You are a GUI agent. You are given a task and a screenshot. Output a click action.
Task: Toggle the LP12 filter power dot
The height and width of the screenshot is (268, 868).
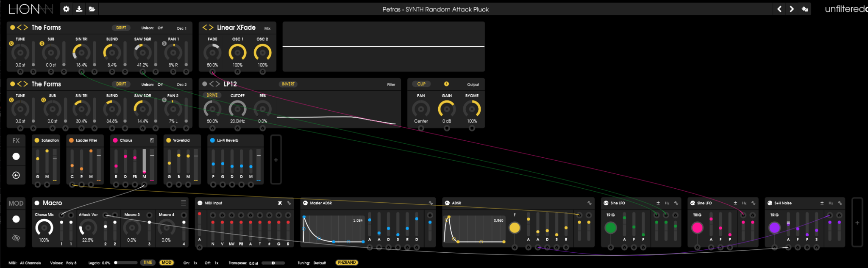coord(205,84)
